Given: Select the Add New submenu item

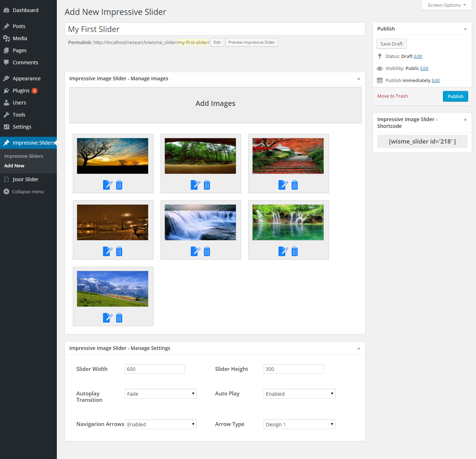Looking at the screenshot, I should pos(14,166).
